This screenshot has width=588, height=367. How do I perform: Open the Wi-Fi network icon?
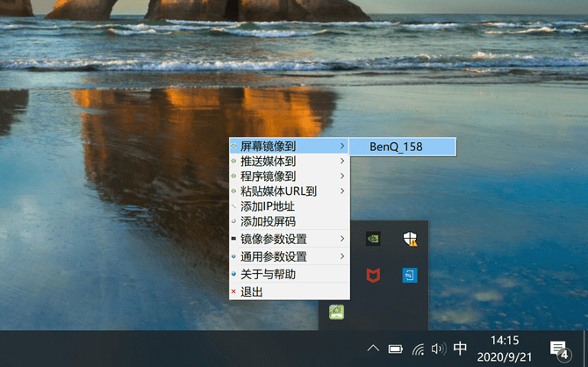pos(419,349)
